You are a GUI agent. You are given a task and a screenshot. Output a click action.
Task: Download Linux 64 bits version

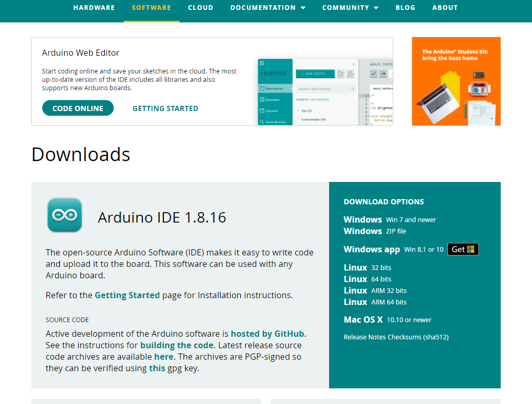pos(368,279)
